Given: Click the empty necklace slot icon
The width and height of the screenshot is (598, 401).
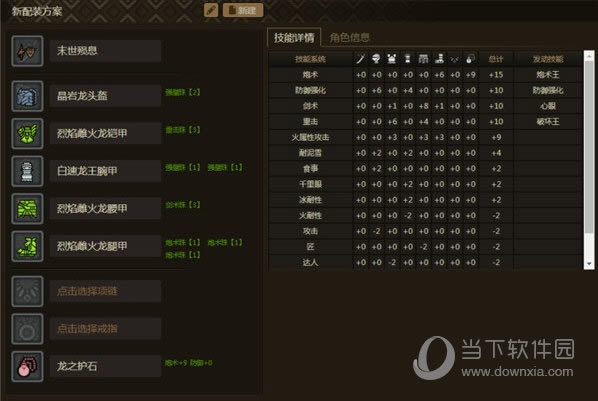Looking at the screenshot, I should point(27,291).
